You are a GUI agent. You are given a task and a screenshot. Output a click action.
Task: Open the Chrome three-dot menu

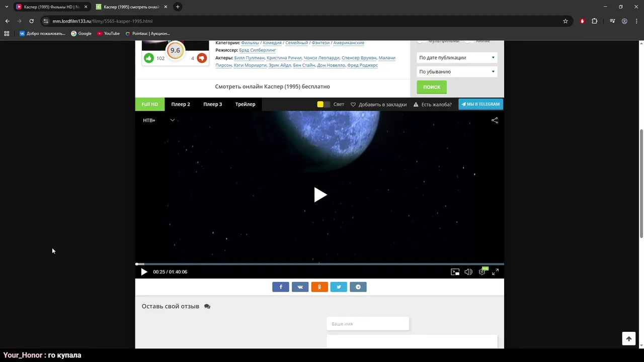point(636,21)
